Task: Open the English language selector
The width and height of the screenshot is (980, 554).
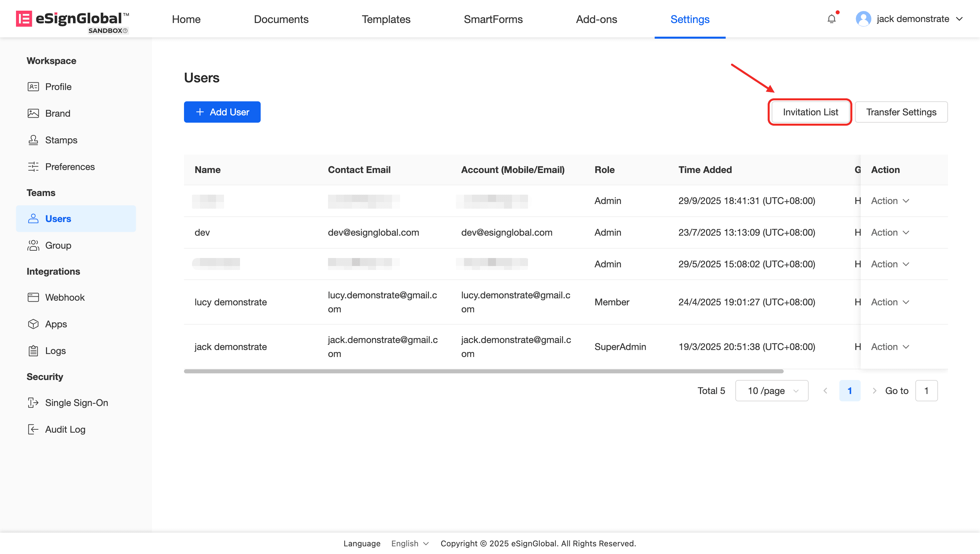Action: pos(410,543)
